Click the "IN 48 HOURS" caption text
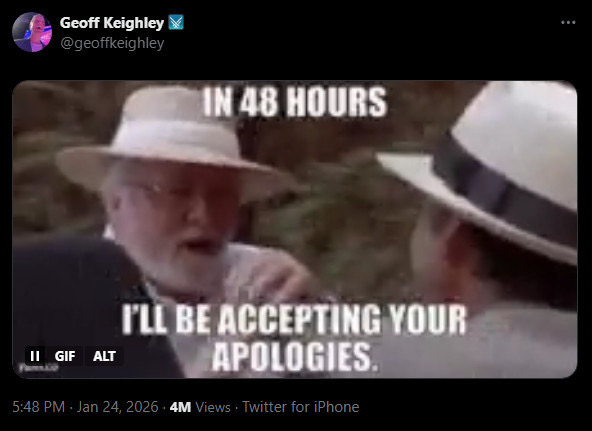This screenshot has width=592, height=431. pos(295,102)
